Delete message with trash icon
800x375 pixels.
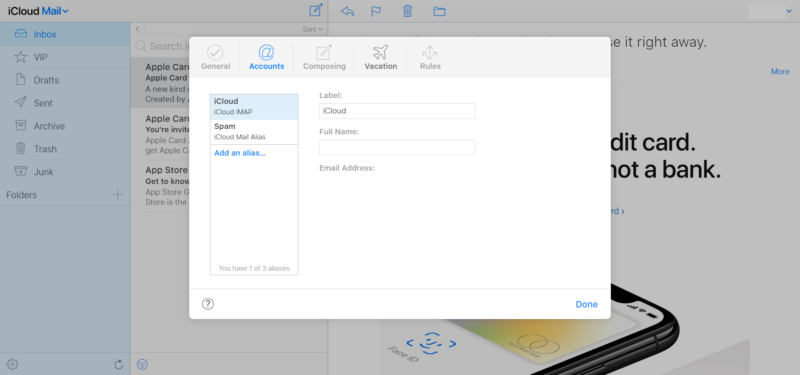click(x=408, y=11)
